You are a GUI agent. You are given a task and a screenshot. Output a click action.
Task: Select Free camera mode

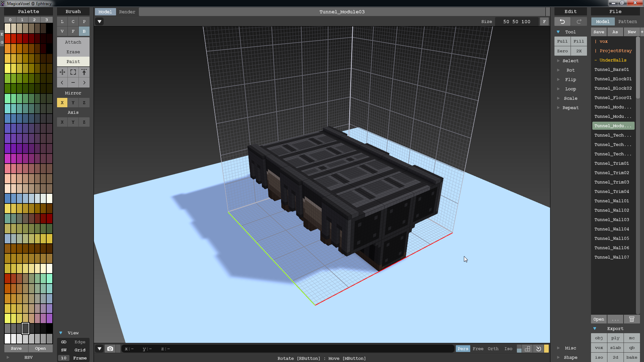[478, 349]
